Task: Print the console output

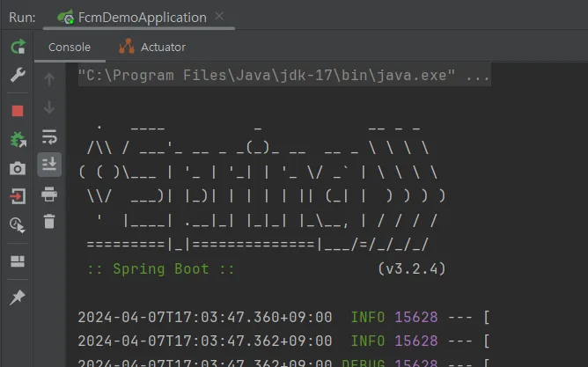Action: click(49, 195)
